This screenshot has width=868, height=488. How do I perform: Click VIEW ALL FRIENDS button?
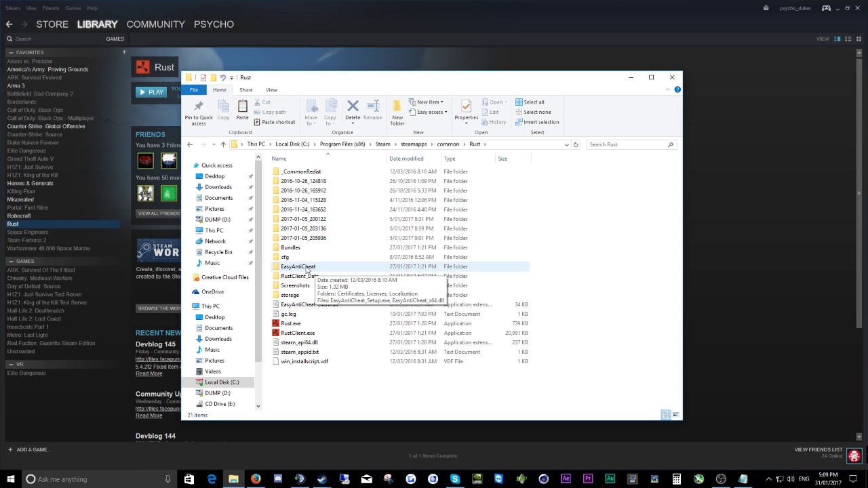pyautogui.click(x=158, y=213)
